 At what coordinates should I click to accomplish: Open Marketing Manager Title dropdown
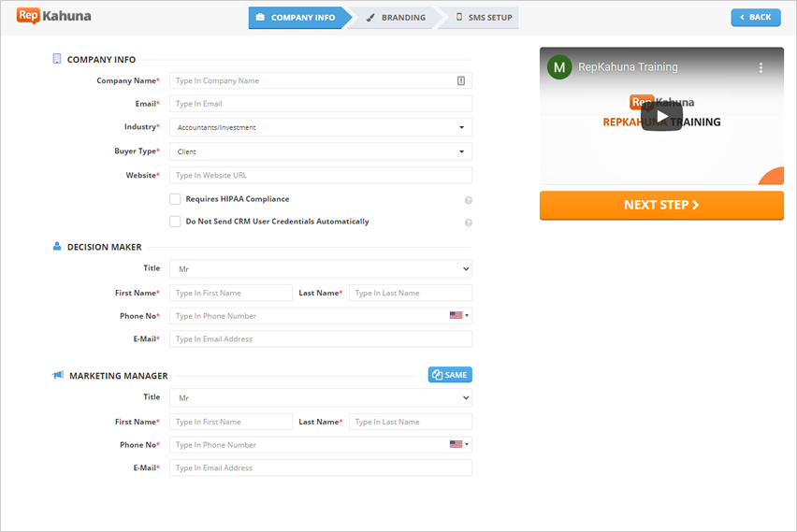click(x=320, y=398)
